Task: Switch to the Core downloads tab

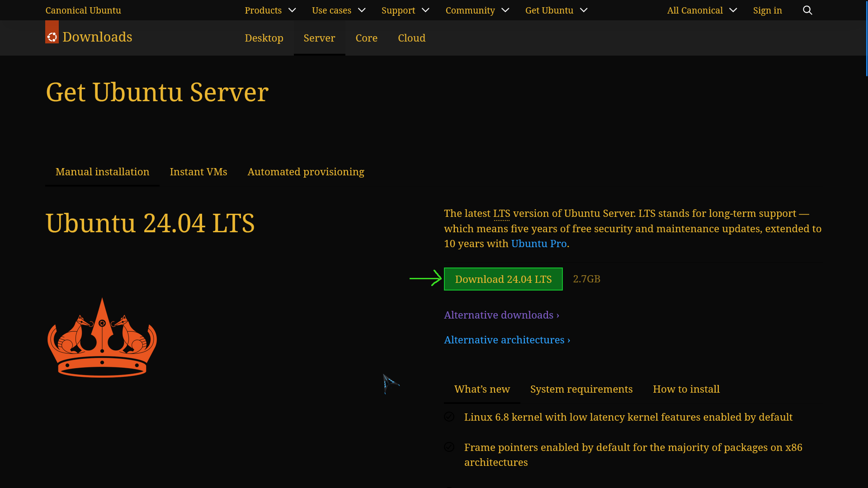Action: point(366,38)
